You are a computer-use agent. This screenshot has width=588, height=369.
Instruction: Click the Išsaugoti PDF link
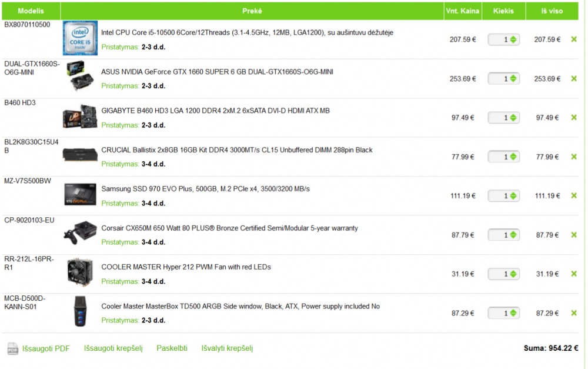tap(46, 348)
